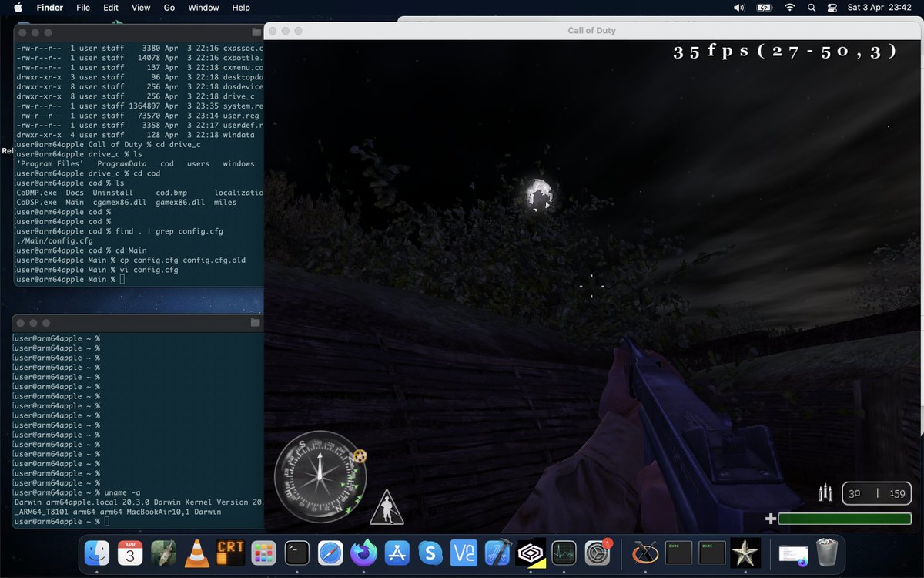Image resolution: width=924 pixels, height=578 pixels.
Task: Open the Trash in the Dock
Action: tap(826, 552)
